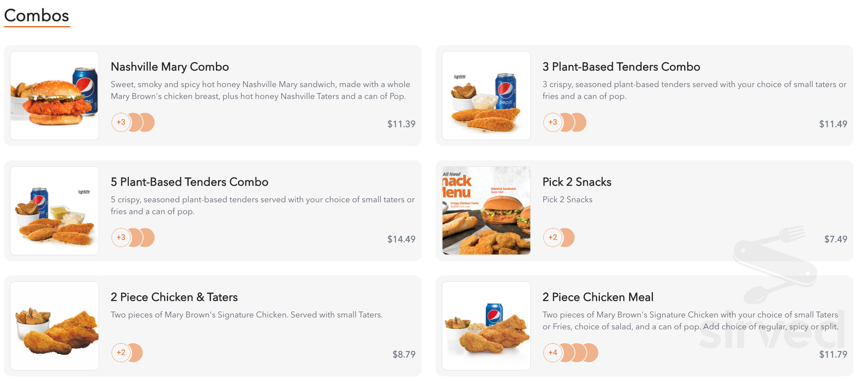Open the 3 Plant-Based Tenders Combo photo

click(486, 95)
